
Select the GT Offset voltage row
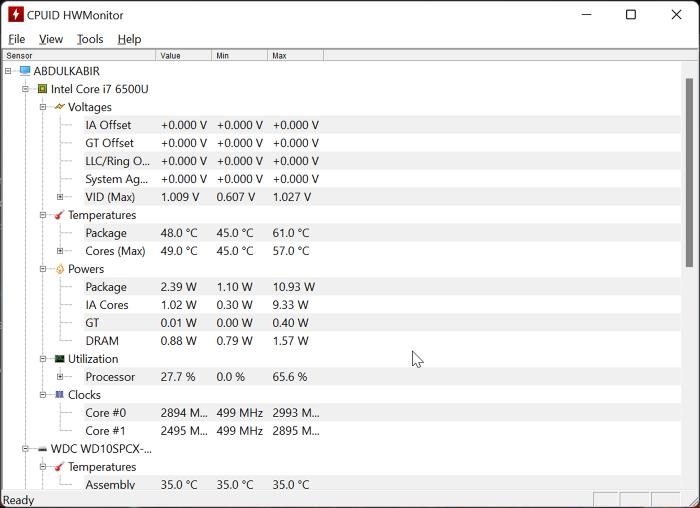[382, 143]
